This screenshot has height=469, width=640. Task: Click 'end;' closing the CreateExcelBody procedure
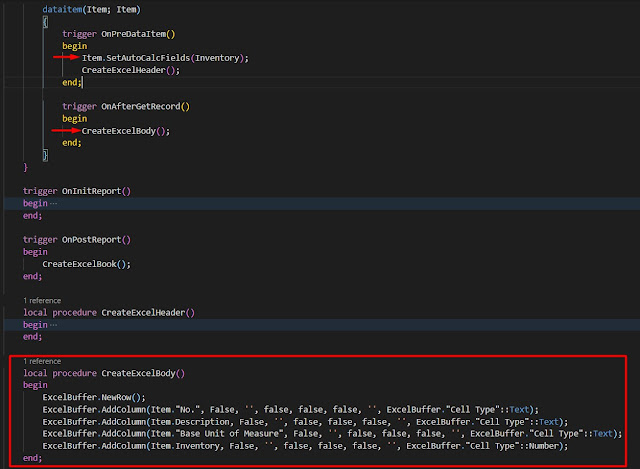point(33,458)
